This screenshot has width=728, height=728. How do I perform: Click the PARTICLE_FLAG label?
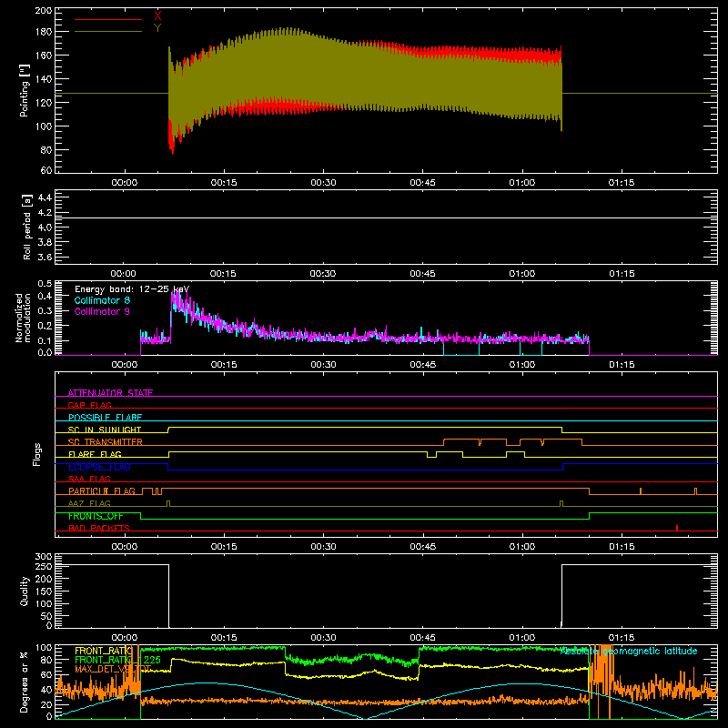tap(102, 490)
